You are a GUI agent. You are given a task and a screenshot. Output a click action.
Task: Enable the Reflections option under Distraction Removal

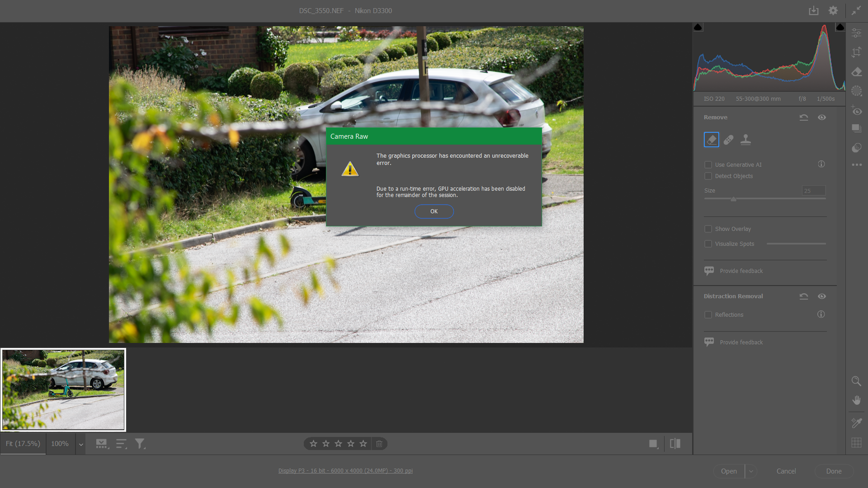(708, 314)
